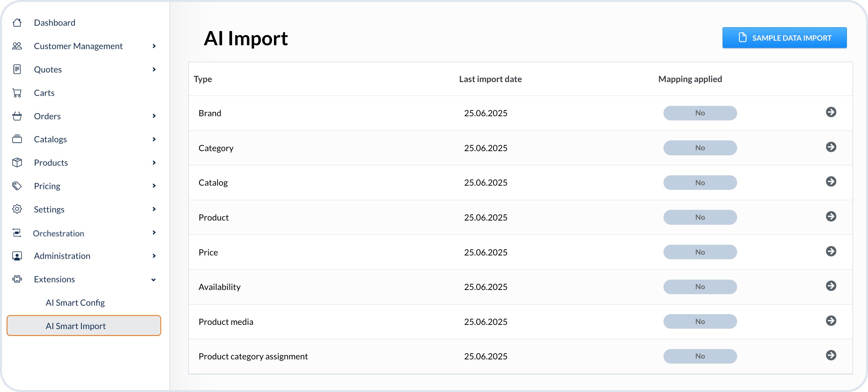Expand the Customer Management chevron

154,46
